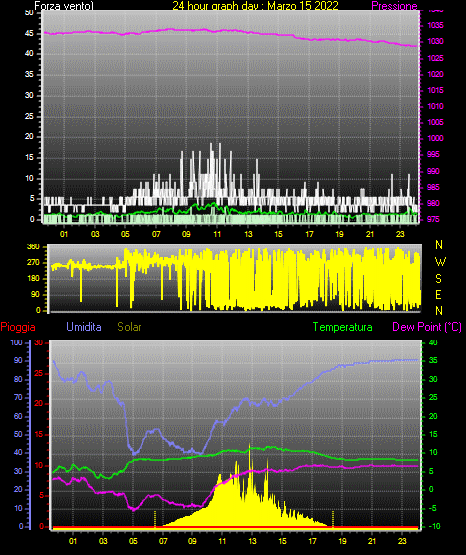Image resolution: width=466 pixels, height=555 pixels.
Task: Click the 975 pressure axis value
Action: click(x=433, y=219)
